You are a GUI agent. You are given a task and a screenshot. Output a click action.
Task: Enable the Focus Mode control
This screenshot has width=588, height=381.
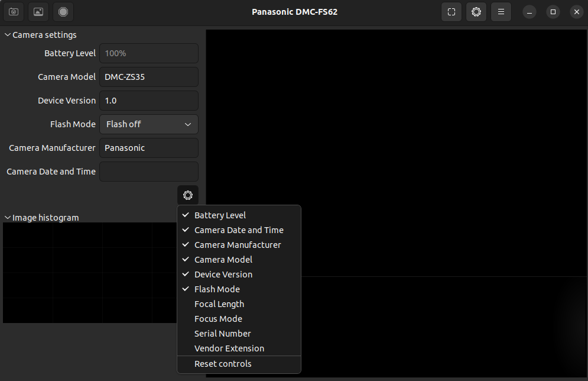(x=239, y=319)
